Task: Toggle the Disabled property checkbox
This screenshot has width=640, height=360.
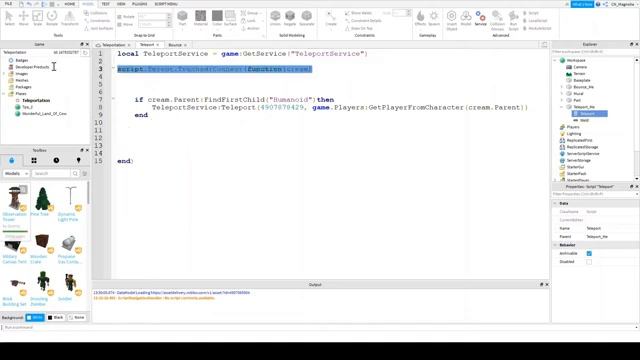Action: pyautogui.click(x=589, y=262)
